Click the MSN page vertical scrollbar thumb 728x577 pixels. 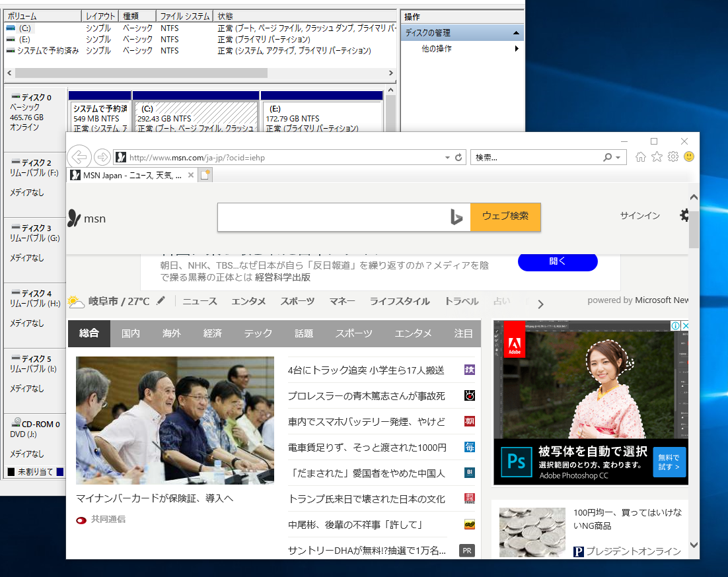point(694,230)
